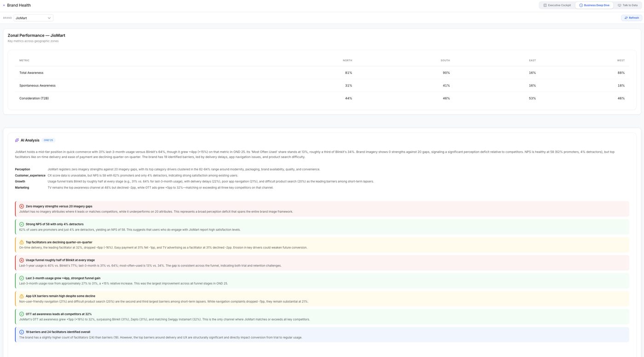Click the Customer_experience label in AI Analysis
The width and height of the screenshot is (644, 357).
(x=30, y=176)
